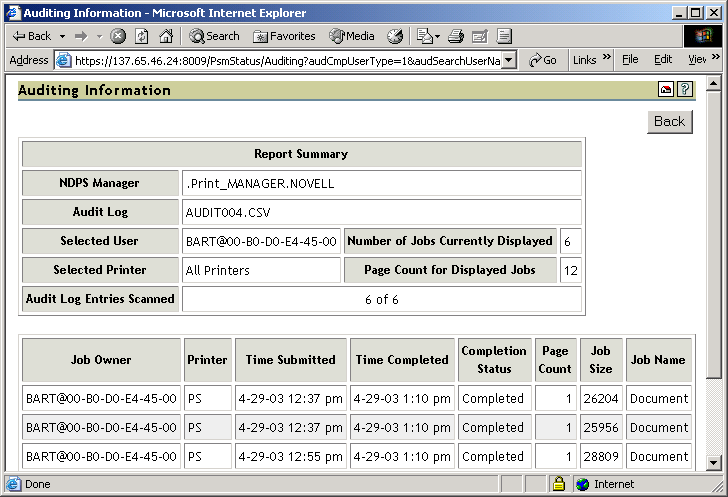Click the red icon in Auditing Information header

tap(666, 89)
